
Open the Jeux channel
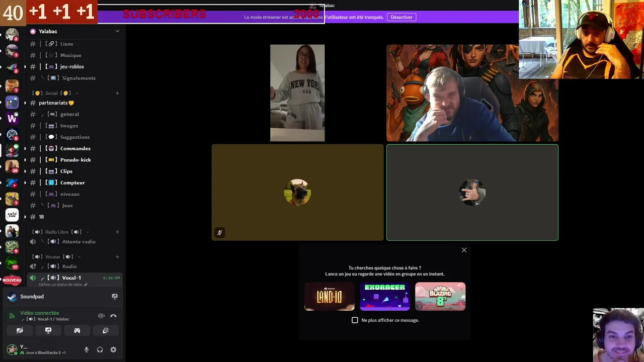point(74,205)
